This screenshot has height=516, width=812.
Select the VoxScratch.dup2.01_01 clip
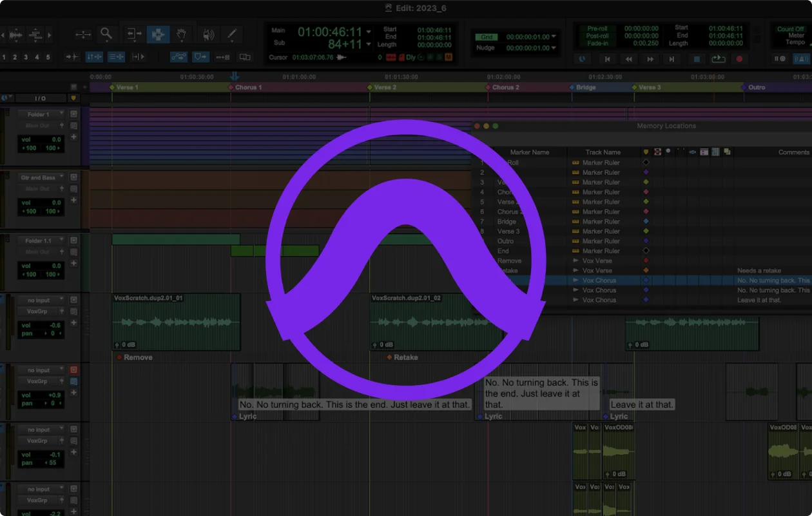(x=176, y=322)
